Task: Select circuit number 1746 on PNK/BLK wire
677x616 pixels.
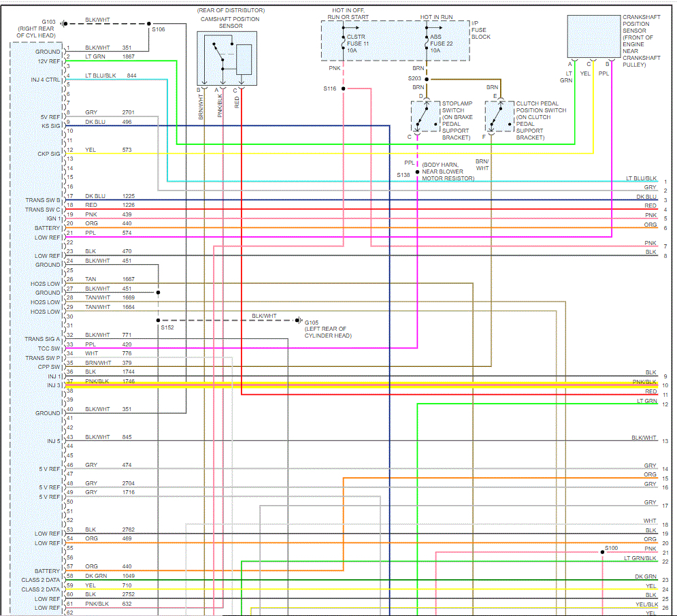Action: (128, 381)
